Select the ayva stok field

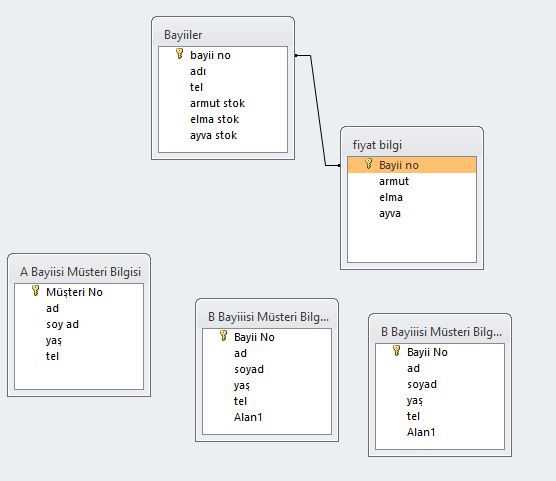pos(223,135)
